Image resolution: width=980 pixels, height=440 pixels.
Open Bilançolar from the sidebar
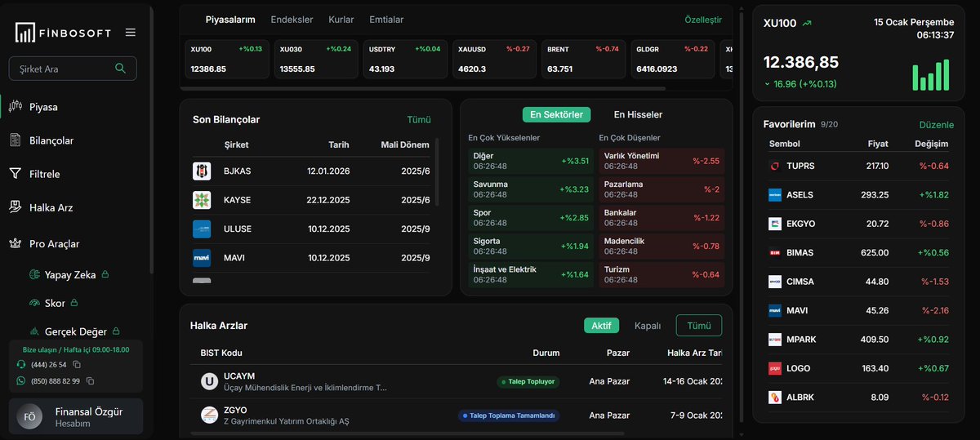(51, 140)
